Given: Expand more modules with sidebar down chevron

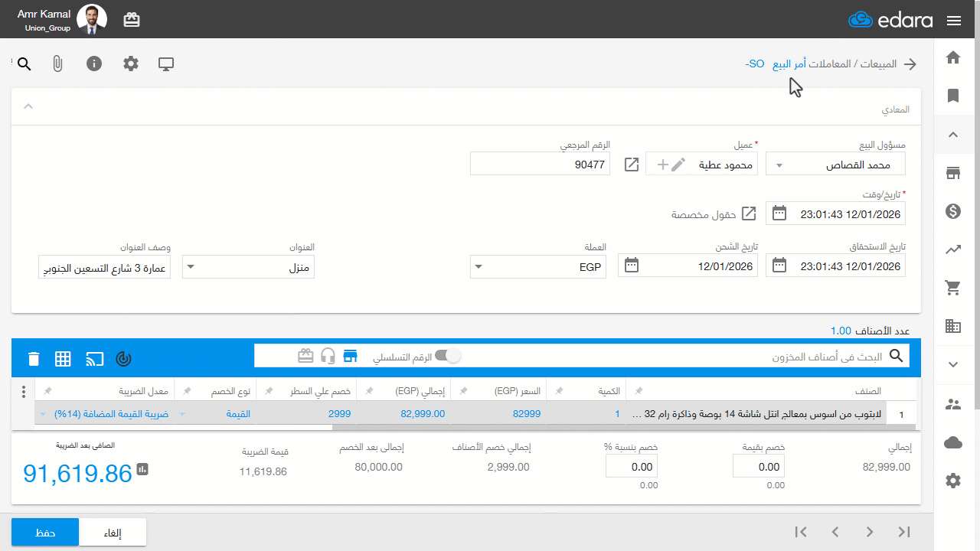Looking at the screenshot, I should 953,365.
